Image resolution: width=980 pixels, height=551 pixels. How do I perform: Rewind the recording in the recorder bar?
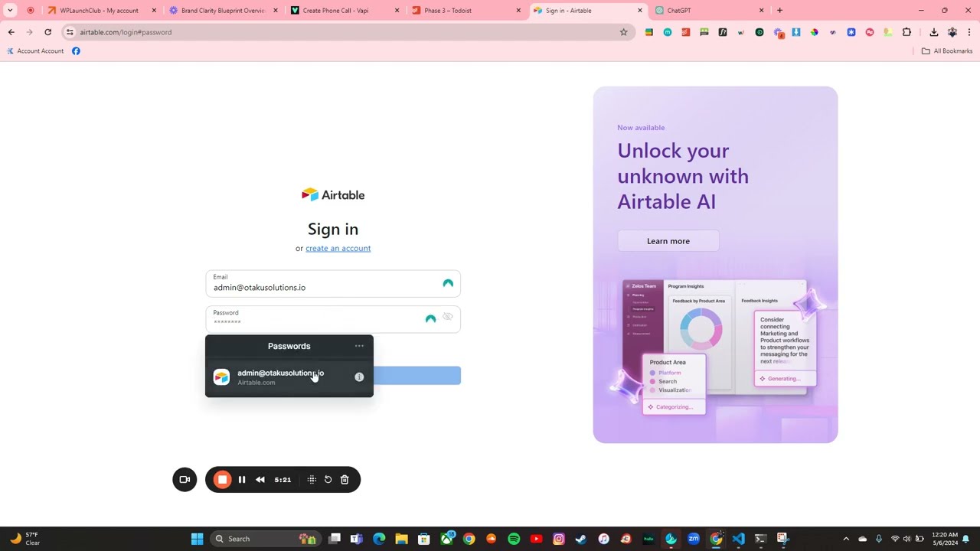pos(260,480)
